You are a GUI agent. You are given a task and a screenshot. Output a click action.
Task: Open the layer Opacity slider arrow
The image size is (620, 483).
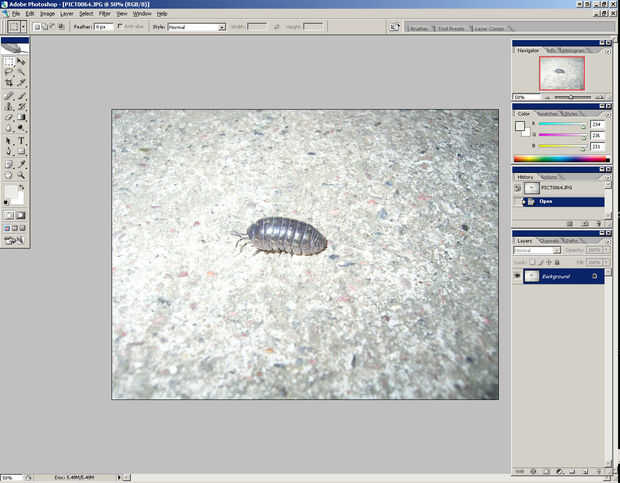(x=605, y=250)
